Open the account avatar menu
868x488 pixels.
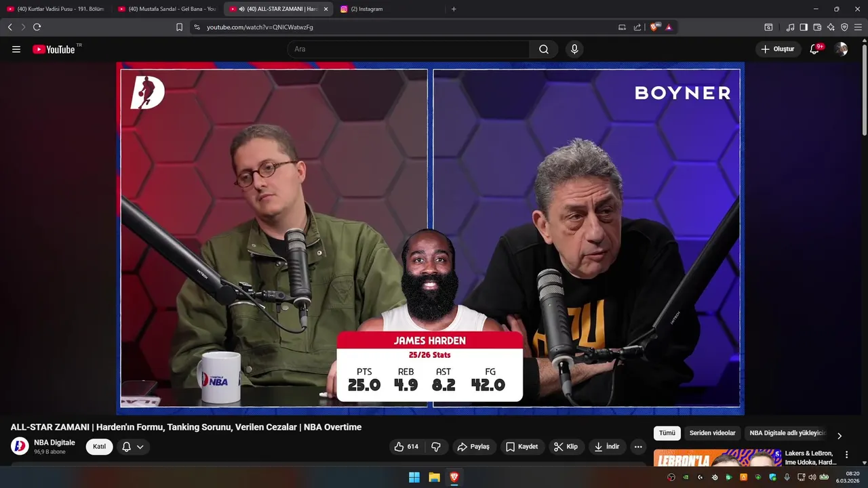[x=841, y=49]
